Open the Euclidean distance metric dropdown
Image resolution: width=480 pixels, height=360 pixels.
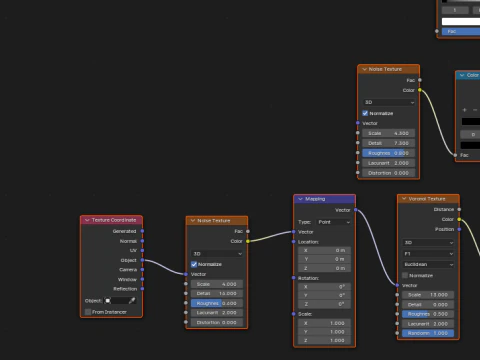[428, 264]
